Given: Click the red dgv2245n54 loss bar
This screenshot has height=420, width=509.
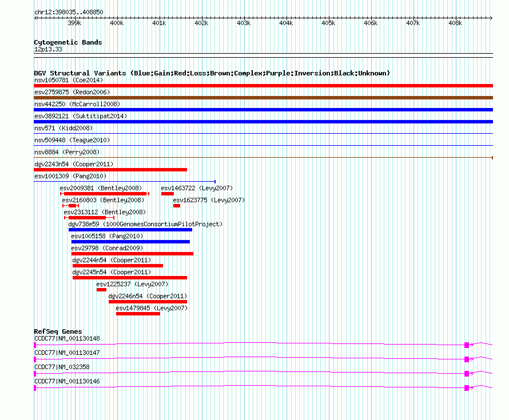Looking at the screenshot, I should click(130, 278).
